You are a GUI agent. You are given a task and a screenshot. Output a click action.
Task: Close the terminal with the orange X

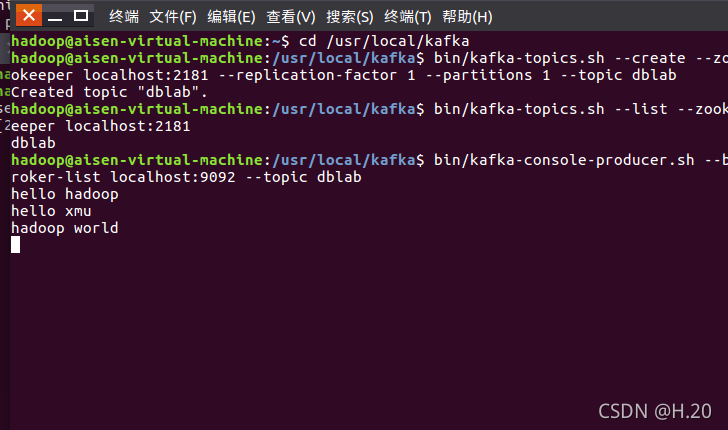[x=29, y=15]
